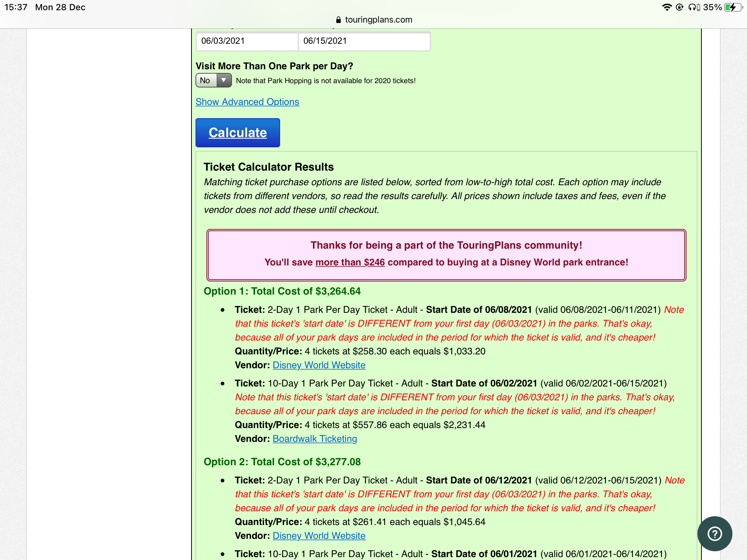Open the 'more than $246' savings link

coord(350,262)
